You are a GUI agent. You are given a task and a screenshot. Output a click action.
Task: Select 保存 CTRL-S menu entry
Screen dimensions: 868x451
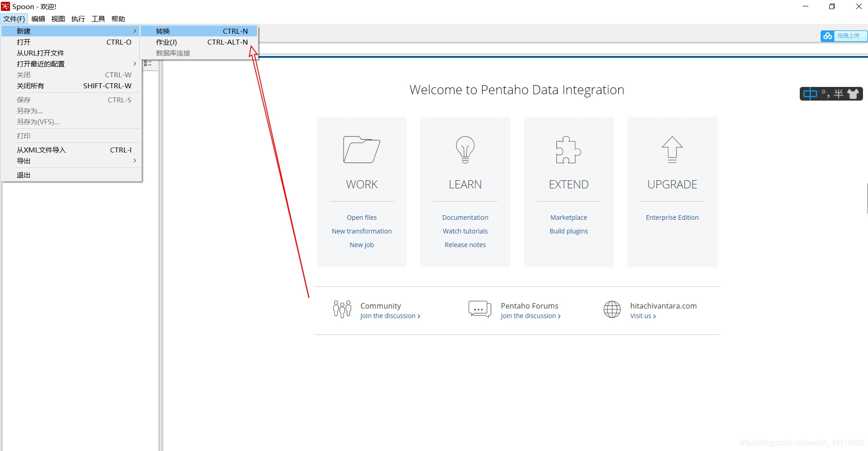click(x=71, y=100)
